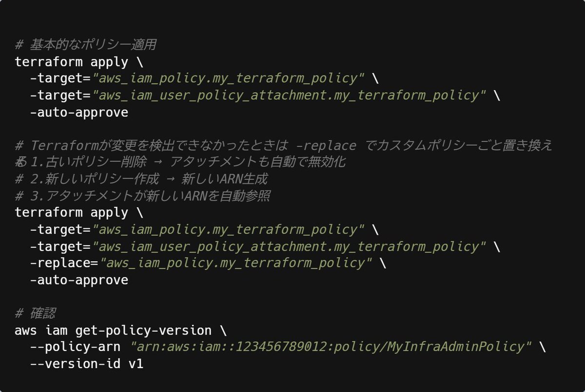The image size is (585, 392).
Task: Click the comment '2.新しいポリシー作成' line
Action: [141, 179]
